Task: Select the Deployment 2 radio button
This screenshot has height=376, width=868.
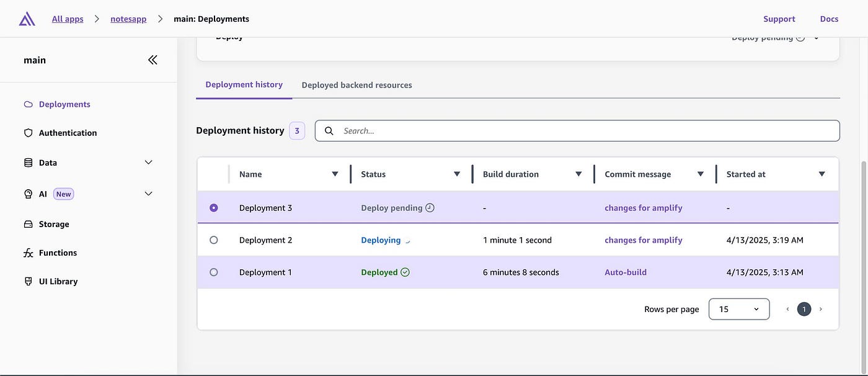Action: coord(214,240)
